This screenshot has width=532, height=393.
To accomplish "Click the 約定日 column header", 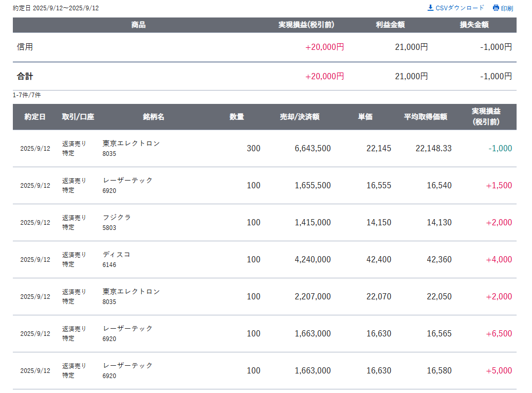I will [x=35, y=117].
